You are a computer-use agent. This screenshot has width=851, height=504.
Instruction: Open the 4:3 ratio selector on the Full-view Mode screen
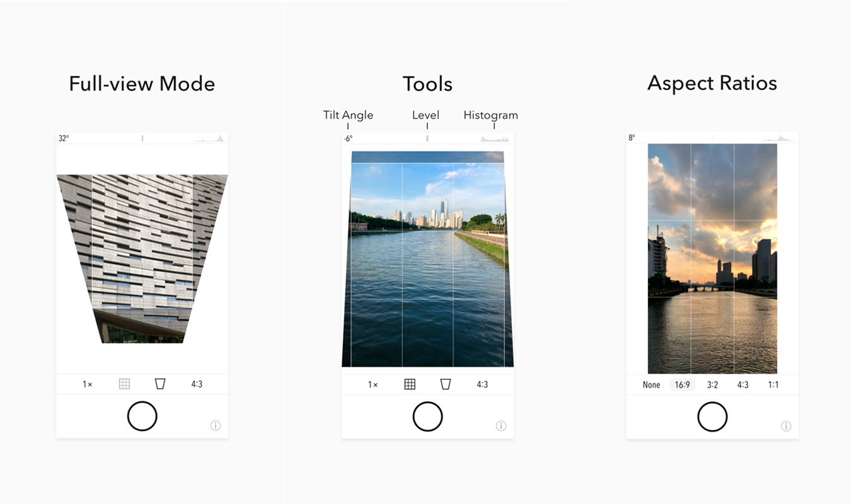pyautogui.click(x=197, y=384)
